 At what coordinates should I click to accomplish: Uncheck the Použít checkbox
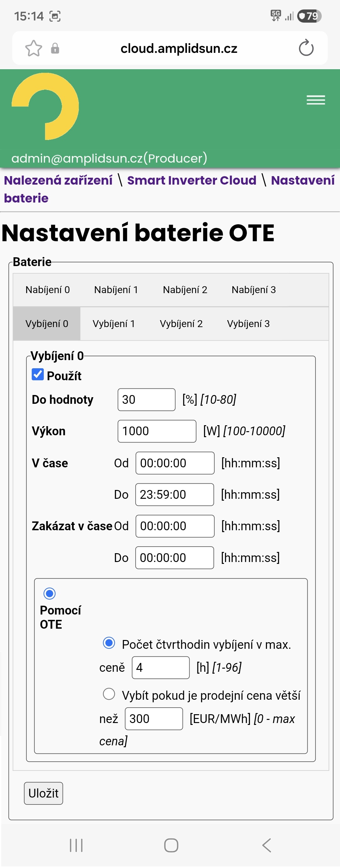click(x=38, y=374)
